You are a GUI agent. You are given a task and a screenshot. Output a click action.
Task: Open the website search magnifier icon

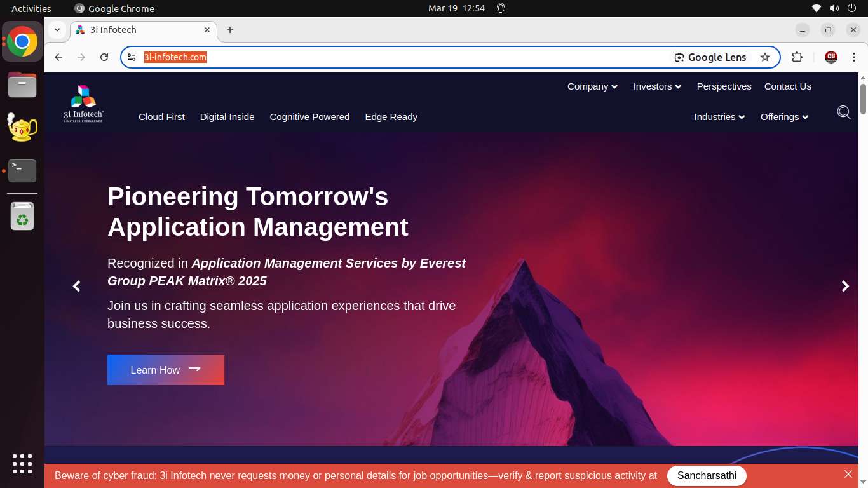tap(844, 112)
